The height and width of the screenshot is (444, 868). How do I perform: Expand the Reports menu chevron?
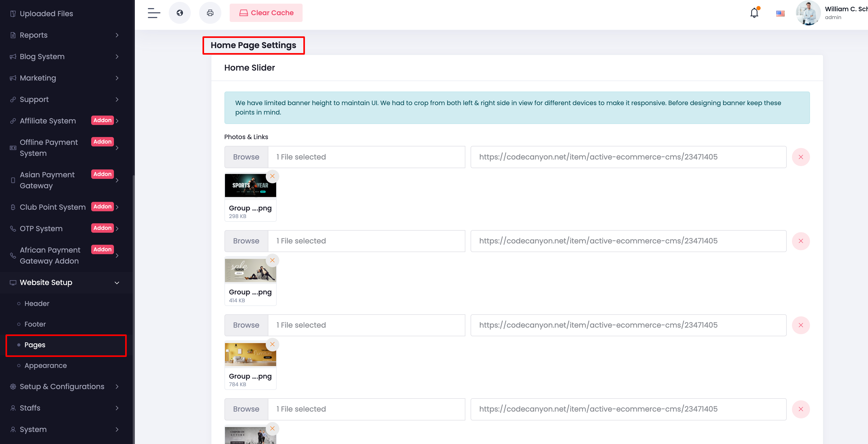117,35
